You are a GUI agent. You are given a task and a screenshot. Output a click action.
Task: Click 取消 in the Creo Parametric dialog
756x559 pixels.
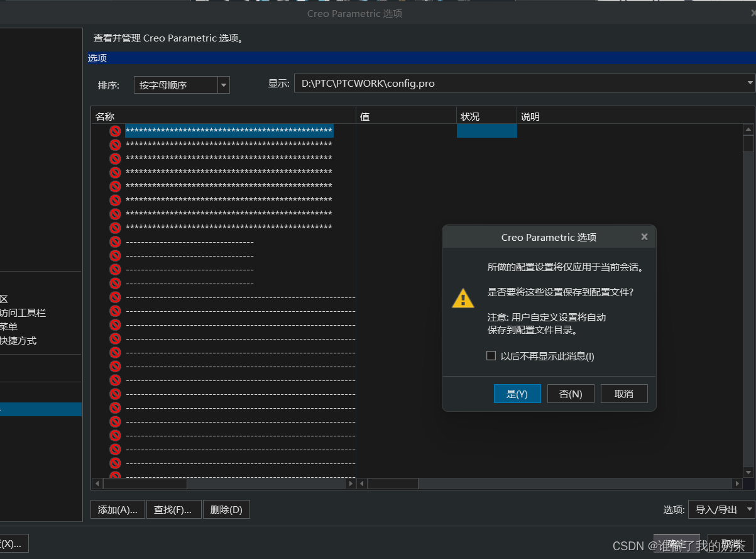(x=623, y=394)
